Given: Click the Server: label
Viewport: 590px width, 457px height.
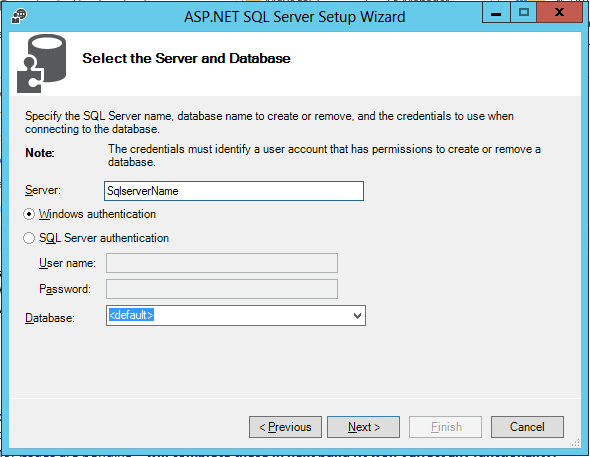Looking at the screenshot, I should [x=43, y=190].
